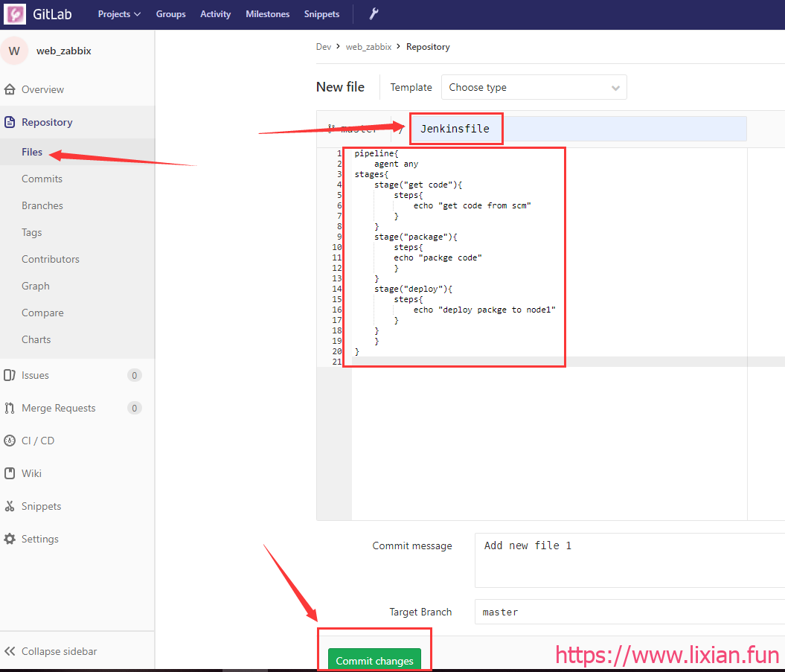The height and width of the screenshot is (672, 785).
Task: Click the Snippets scissors icon
Action: (x=10, y=506)
